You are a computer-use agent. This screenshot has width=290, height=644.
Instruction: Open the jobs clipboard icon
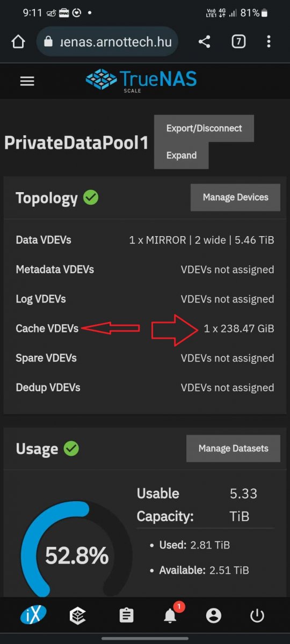(x=127, y=616)
